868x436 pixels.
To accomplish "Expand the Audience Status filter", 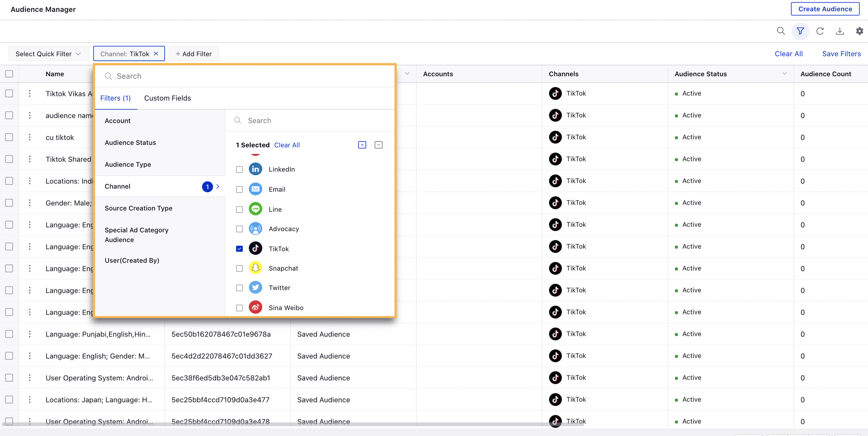I will click(130, 143).
